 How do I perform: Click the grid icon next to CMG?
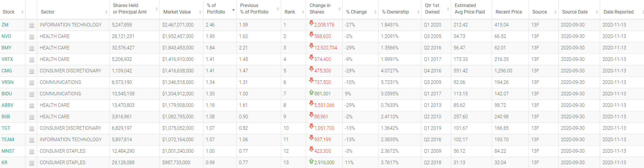point(32,71)
